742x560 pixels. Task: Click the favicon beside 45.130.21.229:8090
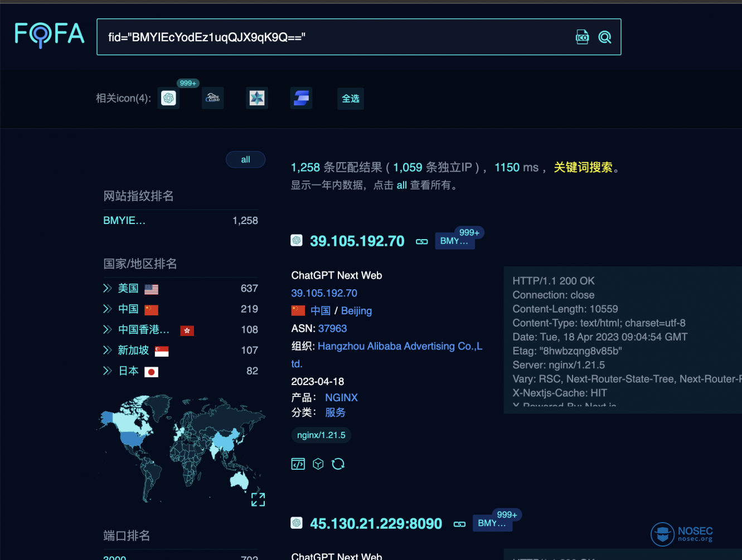297,523
